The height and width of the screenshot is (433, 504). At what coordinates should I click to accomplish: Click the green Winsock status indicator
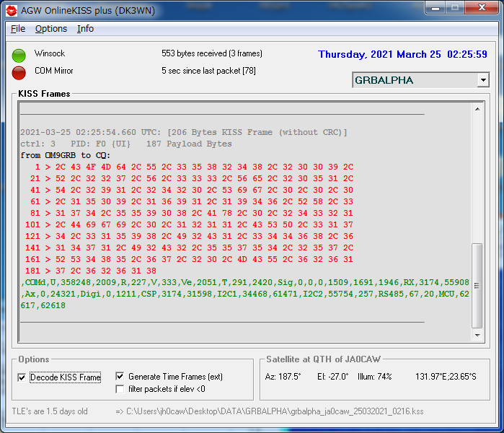point(19,56)
